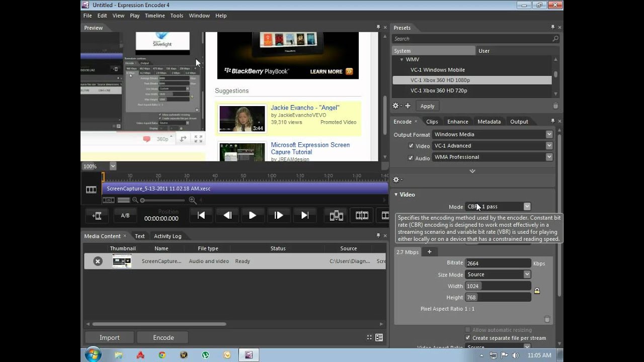
Task: Jump to the previous marker or start
Action: tap(201, 215)
